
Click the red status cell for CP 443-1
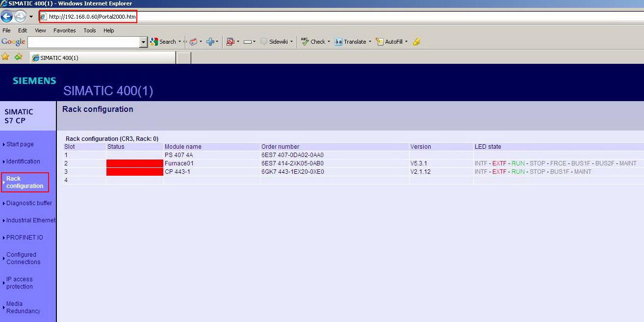134,172
